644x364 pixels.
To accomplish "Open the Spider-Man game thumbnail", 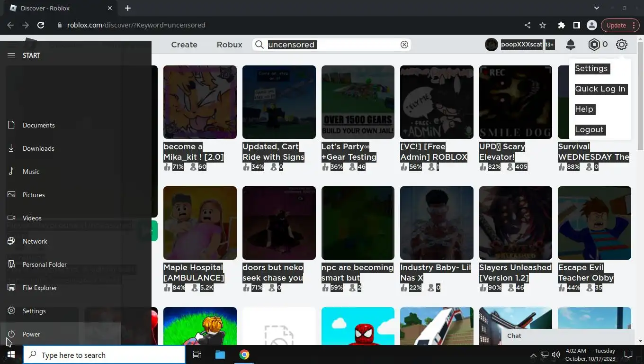I will click(x=358, y=326).
